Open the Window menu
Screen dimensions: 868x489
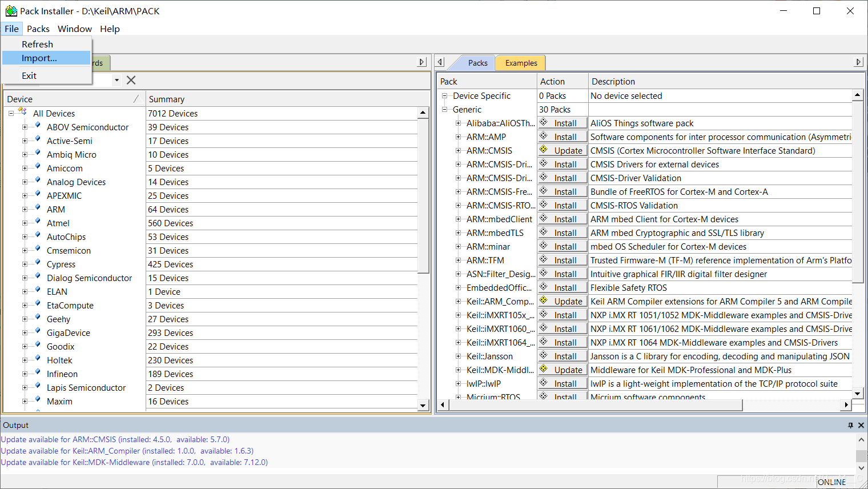click(75, 29)
